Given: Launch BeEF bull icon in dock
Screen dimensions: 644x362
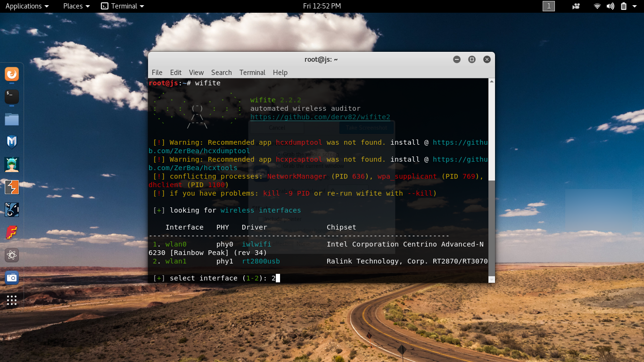Looking at the screenshot, I should tap(12, 210).
